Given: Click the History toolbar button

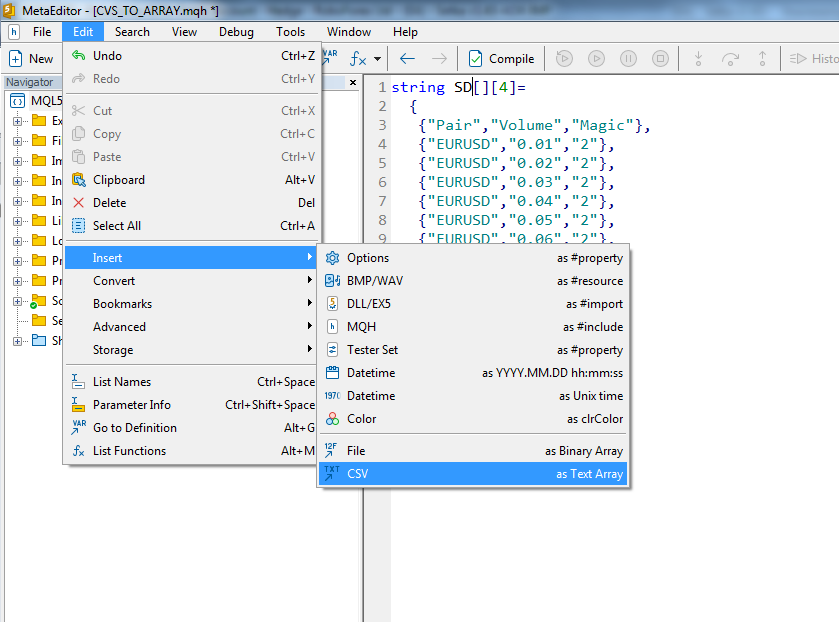Looking at the screenshot, I should pyautogui.click(x=814, y=59).
